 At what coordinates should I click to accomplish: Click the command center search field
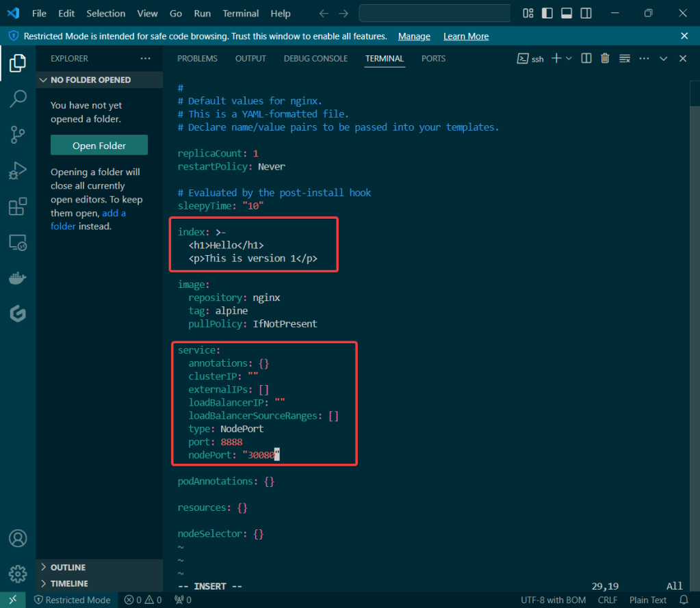tap(435, 14)
